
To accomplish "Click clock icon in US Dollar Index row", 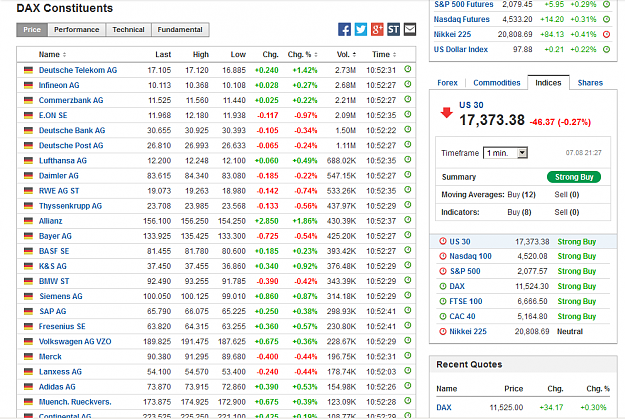I will tap(606, 49).
